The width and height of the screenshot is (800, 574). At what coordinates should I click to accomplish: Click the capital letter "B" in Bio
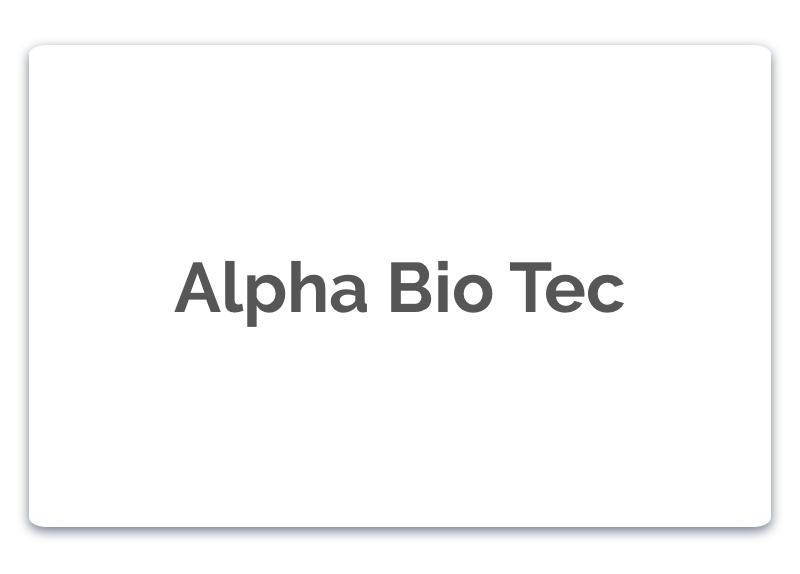(x=407, y=287)
